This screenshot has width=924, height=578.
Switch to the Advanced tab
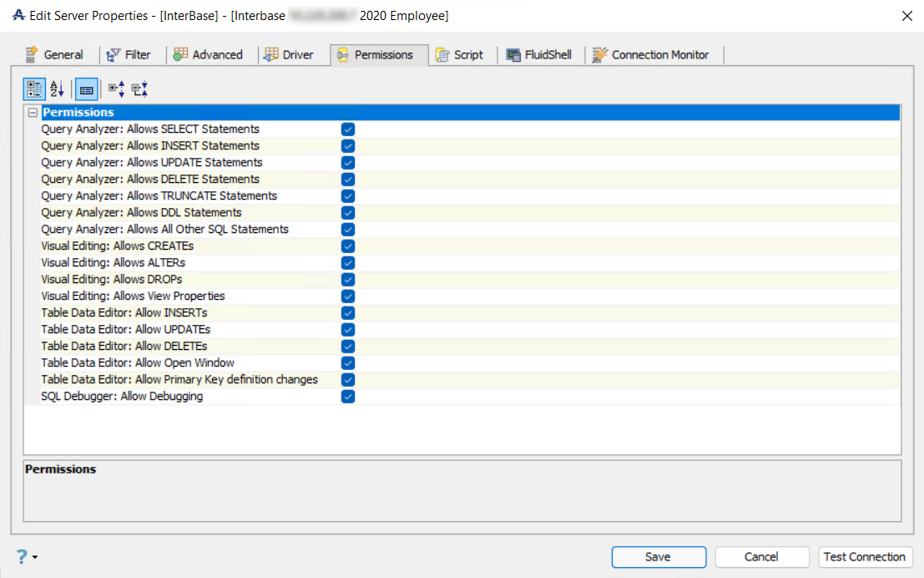tap(208, 55)
